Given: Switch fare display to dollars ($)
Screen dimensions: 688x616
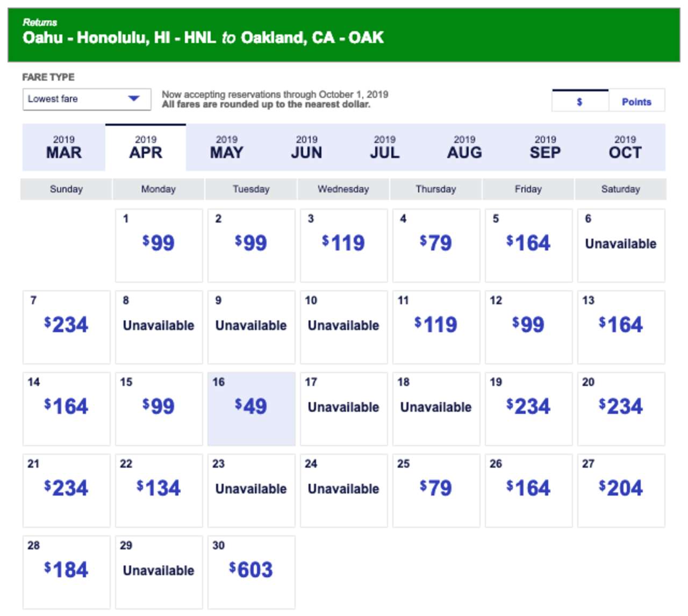Looking at the screenshot, I should point(580,101).
